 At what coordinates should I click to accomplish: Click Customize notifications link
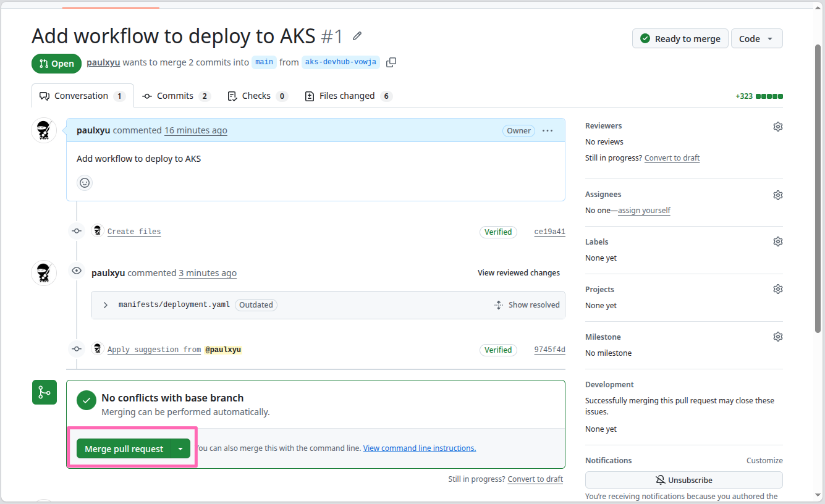pos(764,460)
